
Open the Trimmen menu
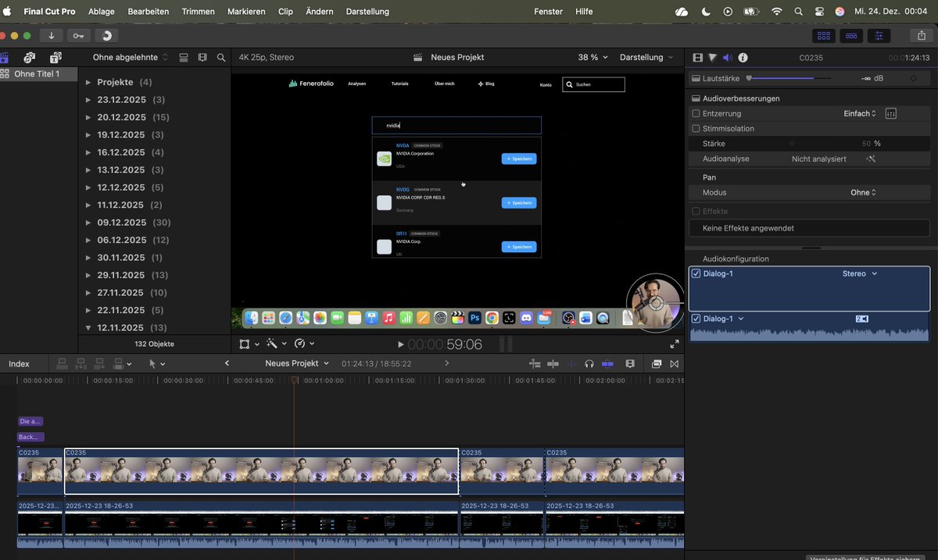tap(198, 12)
